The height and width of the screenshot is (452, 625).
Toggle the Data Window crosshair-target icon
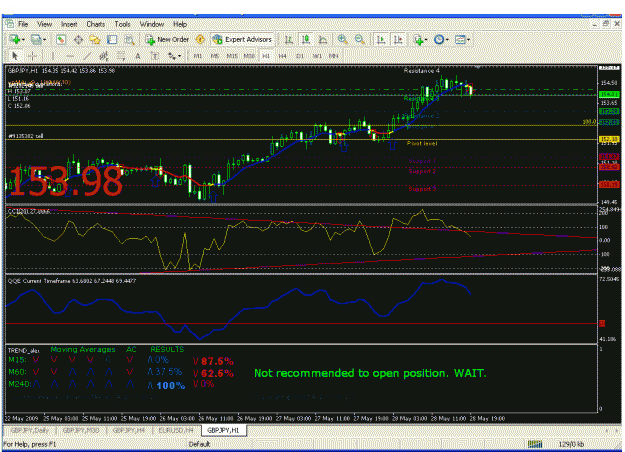point(78,39)
